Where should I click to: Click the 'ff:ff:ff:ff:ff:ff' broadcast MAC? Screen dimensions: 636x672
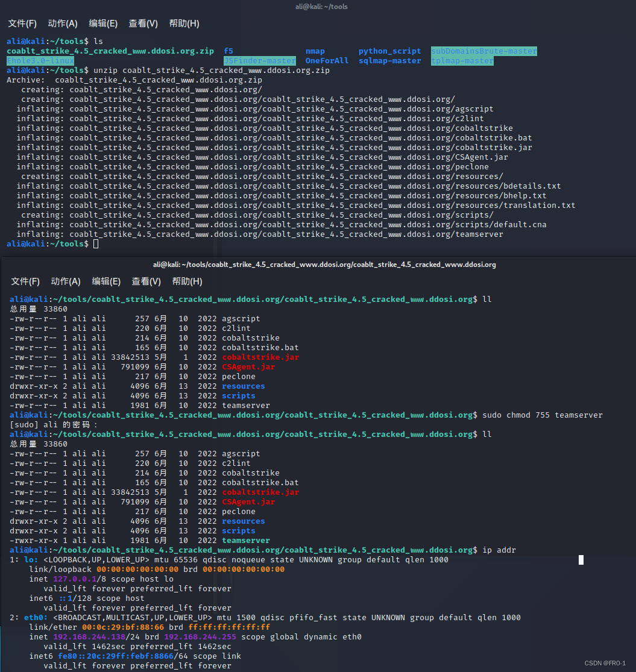click(229, 627)
